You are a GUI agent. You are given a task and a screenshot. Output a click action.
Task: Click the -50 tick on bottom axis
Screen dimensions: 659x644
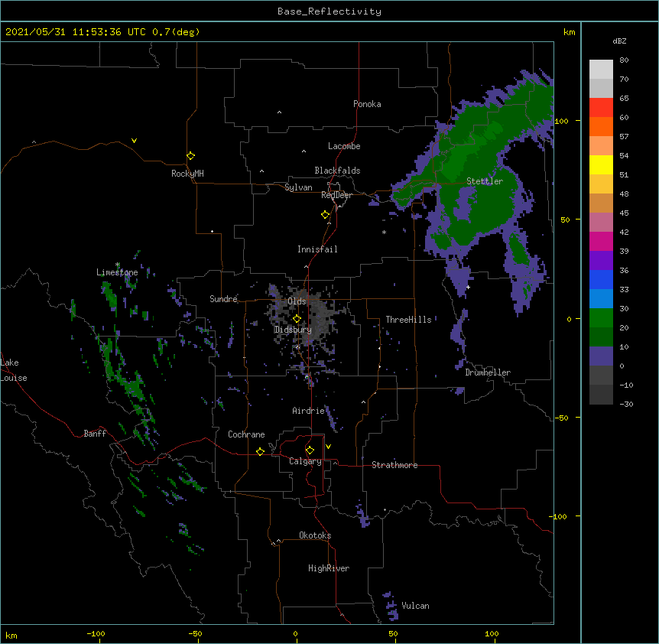click(195, 633)
